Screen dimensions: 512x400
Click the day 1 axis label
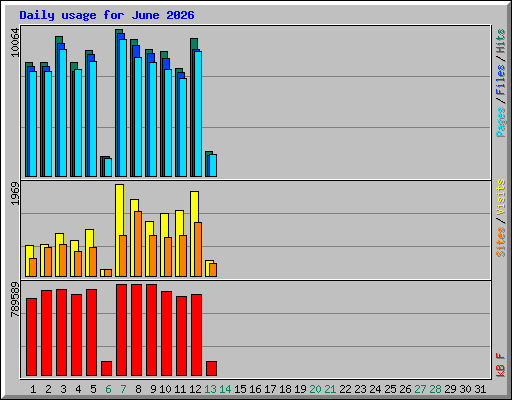point(33,389)
